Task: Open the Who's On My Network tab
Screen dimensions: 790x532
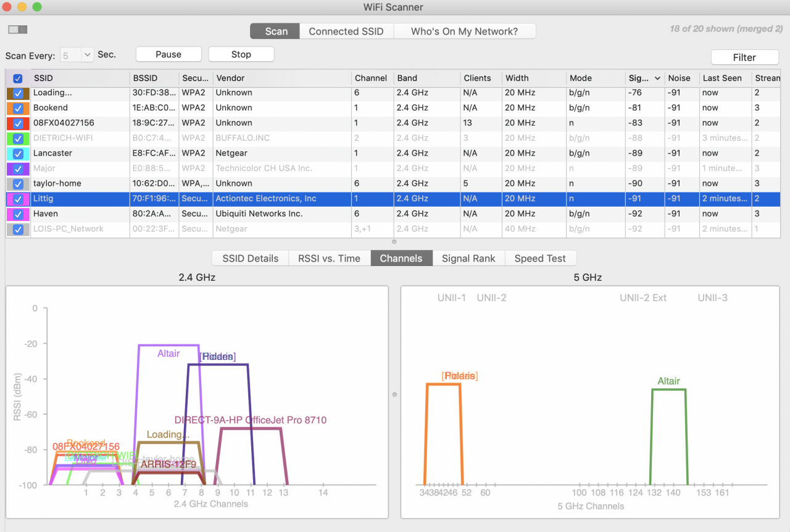Action: (x=464, y=31)
